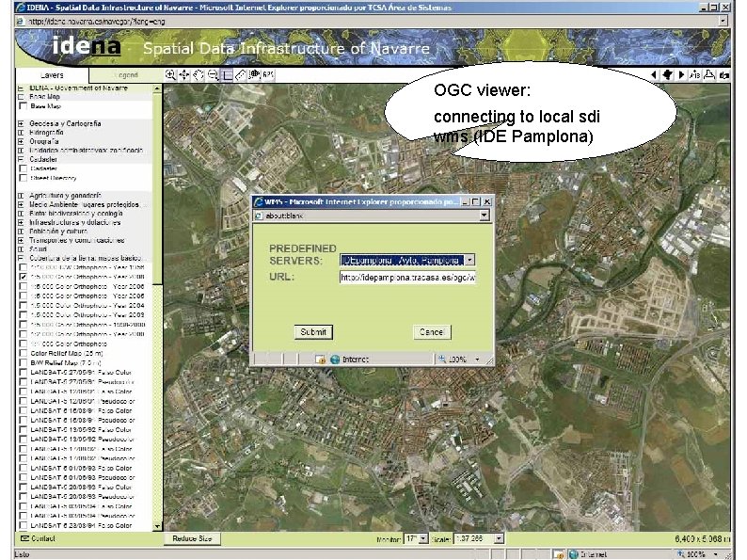Click the main window Internet Explorer title icon
The width and height of the screenshot is (747, 560).
click(x=21, y=8)
